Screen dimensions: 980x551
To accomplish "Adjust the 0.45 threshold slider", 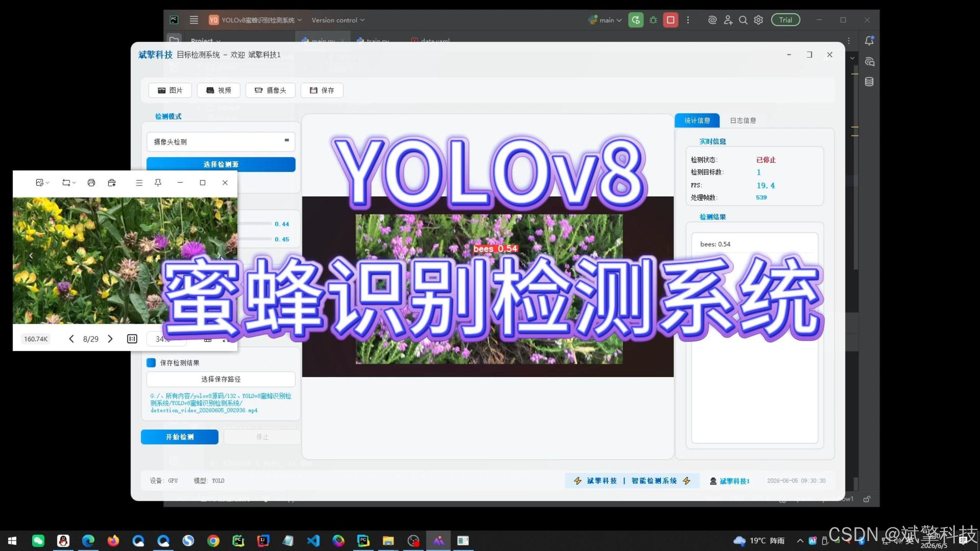I will click(255, 239).
